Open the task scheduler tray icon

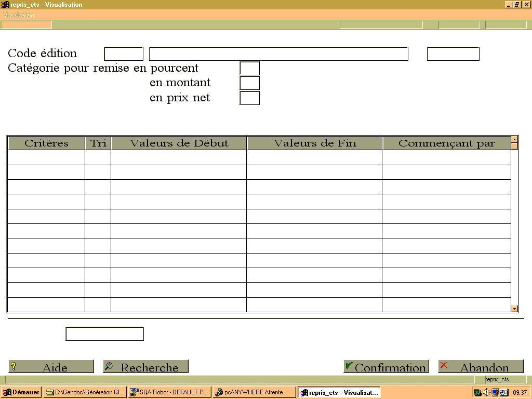coord(504,392)
